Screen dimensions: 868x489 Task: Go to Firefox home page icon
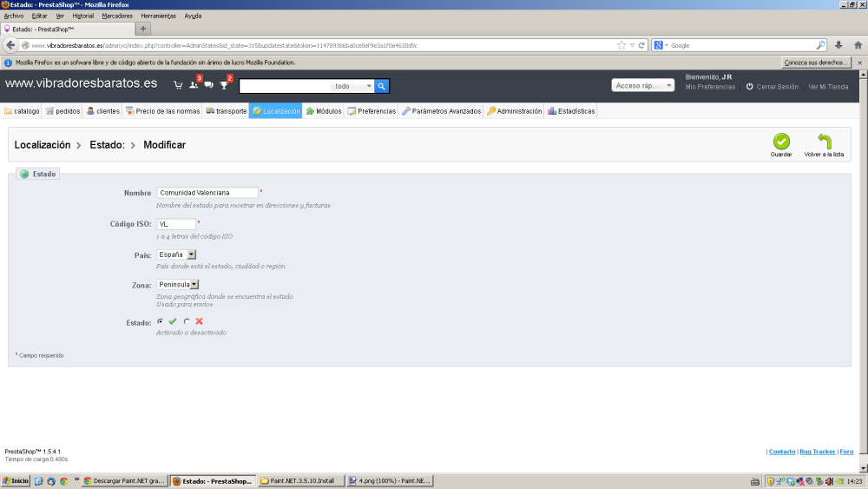pos(858,45)
